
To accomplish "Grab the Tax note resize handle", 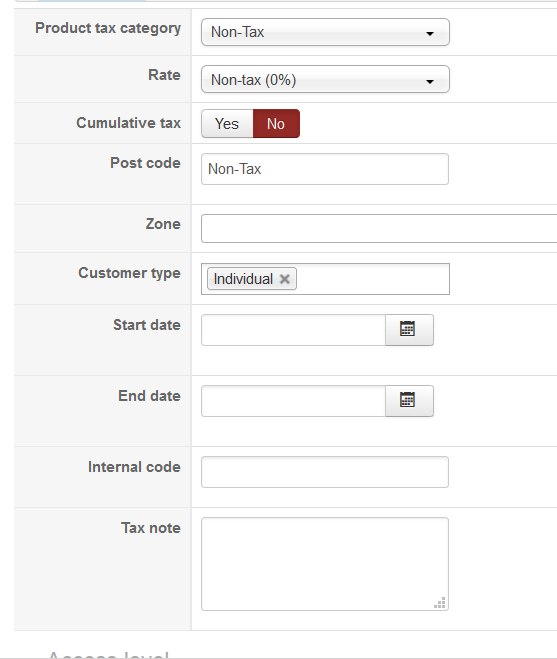I will pyautogui.click(x=440, y=603).
